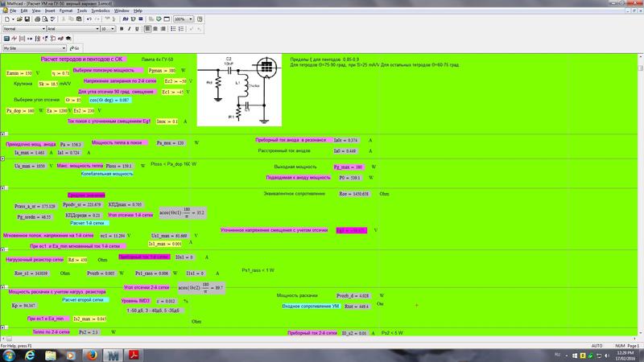Paste from clipboard using toolbar icon
This screenshot has width=644, height=362.
tap(79, 19)
